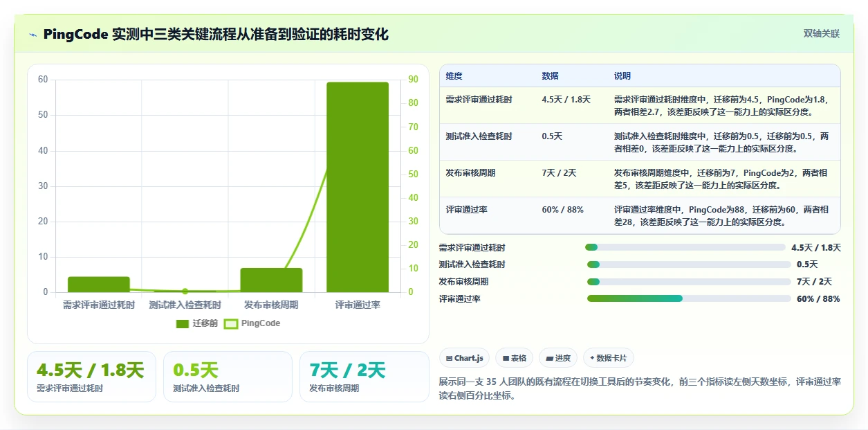Click description text mentioning 两者相差2.7
868x430 pixels.
click(x=721, y=106)
